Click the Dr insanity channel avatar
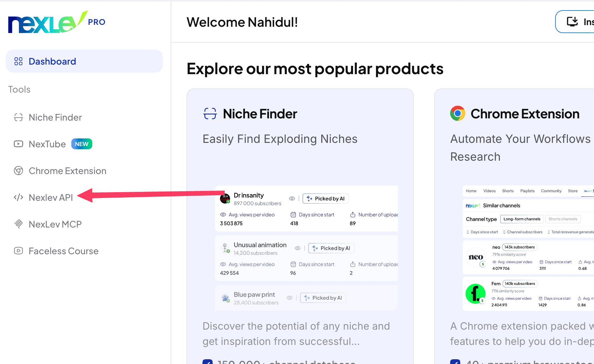Image resolution: width=594 pixels, height=364 pixels. pyautogui.click(x=225, y=199)
